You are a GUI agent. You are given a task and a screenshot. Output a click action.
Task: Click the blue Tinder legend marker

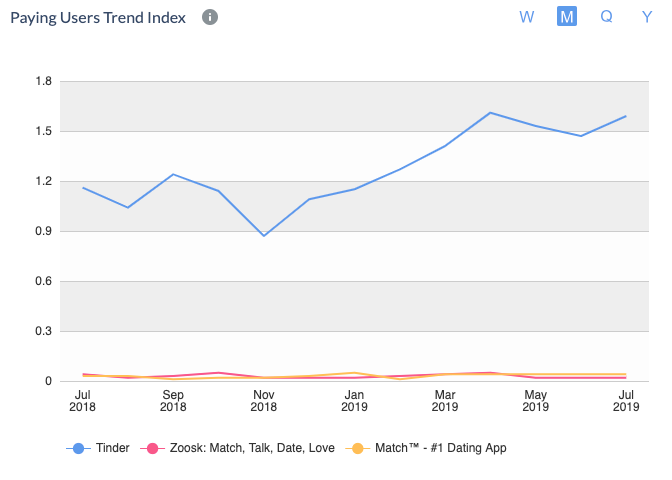pos(78,449)
